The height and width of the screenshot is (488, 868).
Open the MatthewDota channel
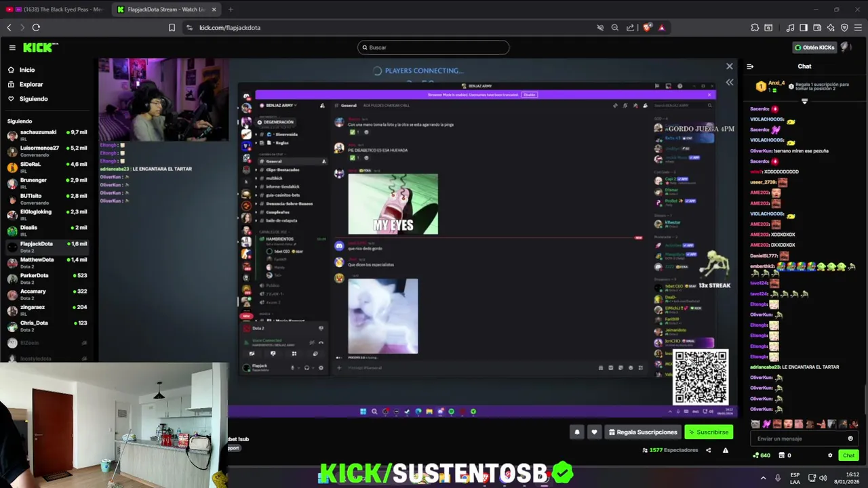[x=47, y=263]
